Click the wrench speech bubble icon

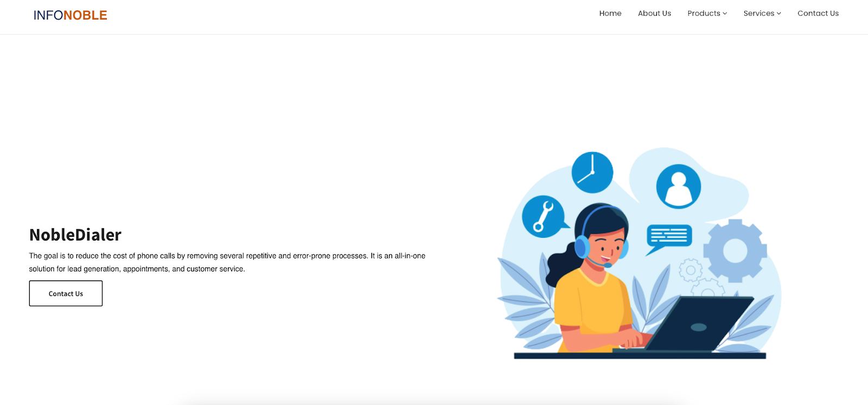544,217
